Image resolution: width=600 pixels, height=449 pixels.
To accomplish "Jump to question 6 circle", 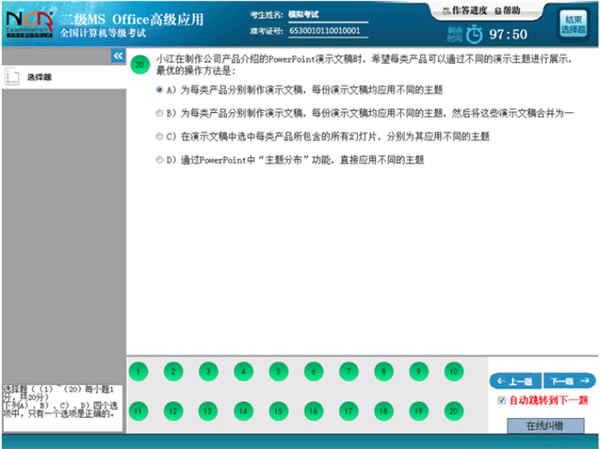I will 313,371.
